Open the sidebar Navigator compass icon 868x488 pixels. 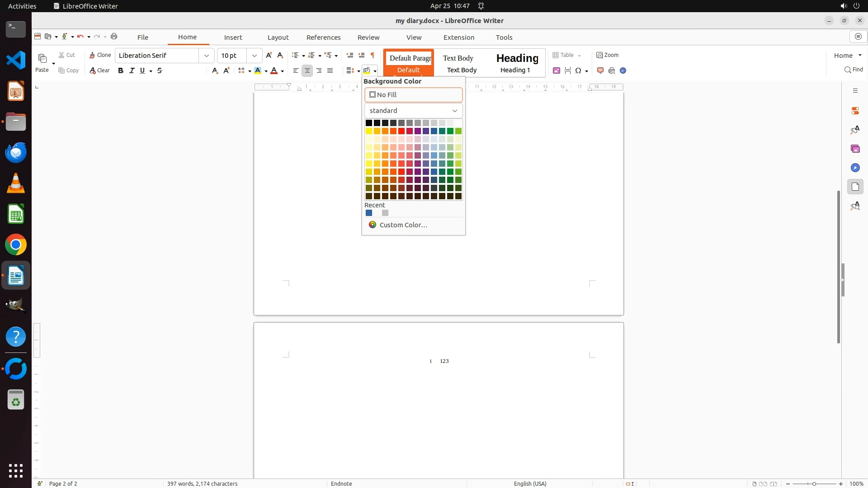pos(855,168)
